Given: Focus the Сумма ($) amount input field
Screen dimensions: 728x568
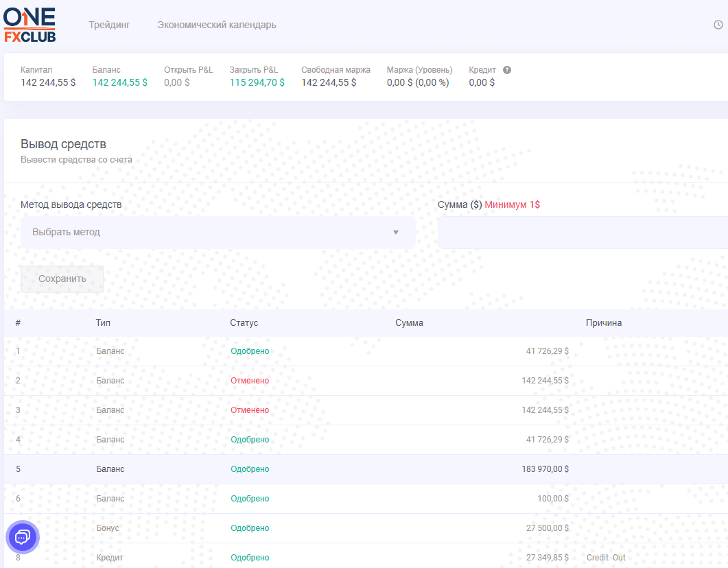Looking at the screenshot, I should pos(583,233).
